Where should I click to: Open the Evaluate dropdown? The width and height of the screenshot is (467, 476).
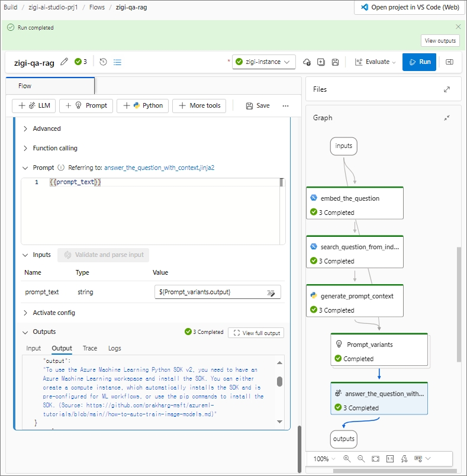tap(375, 62)
